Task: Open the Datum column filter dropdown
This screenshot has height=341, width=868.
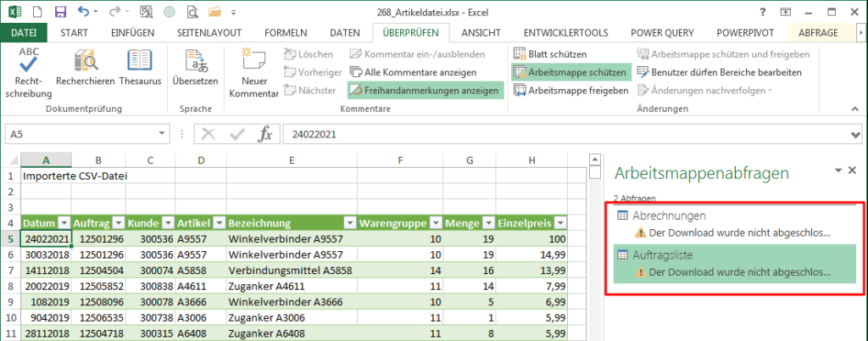Action: [x=64, y=223]
